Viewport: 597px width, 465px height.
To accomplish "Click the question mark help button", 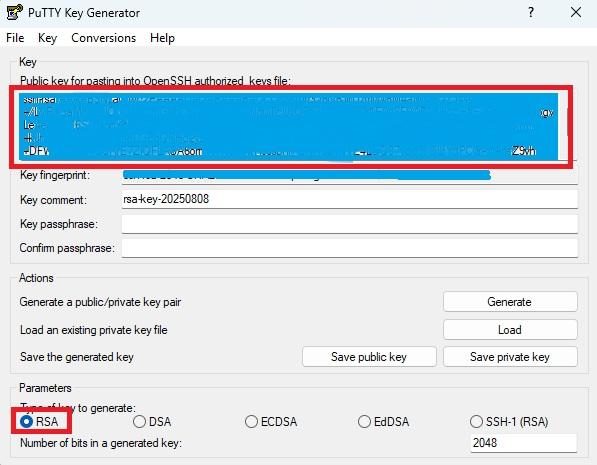I will point(531,13).
